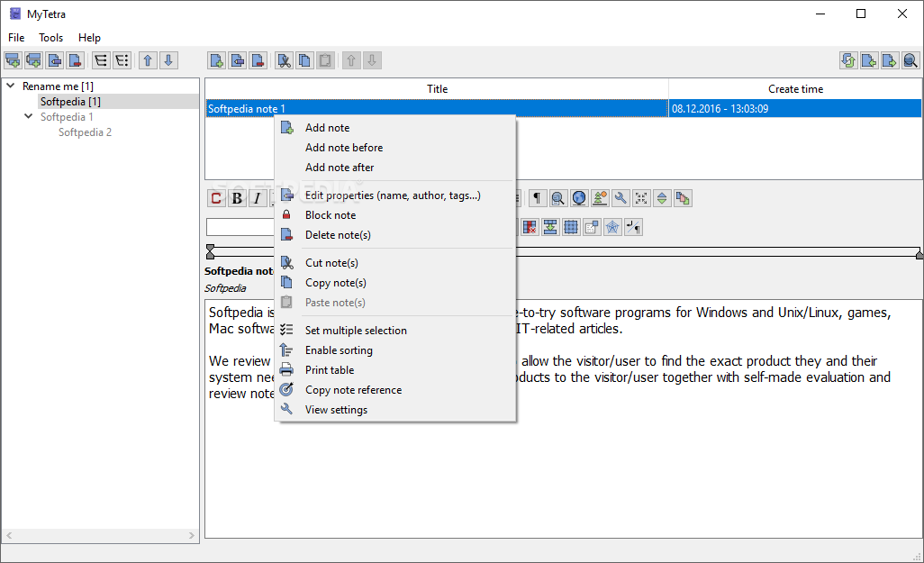Image resolution: width=924 pixels, height=563 pixels.
Task: Click the left arrow of the tree horizontal scrollbar
Action: (x=9, y=535)
